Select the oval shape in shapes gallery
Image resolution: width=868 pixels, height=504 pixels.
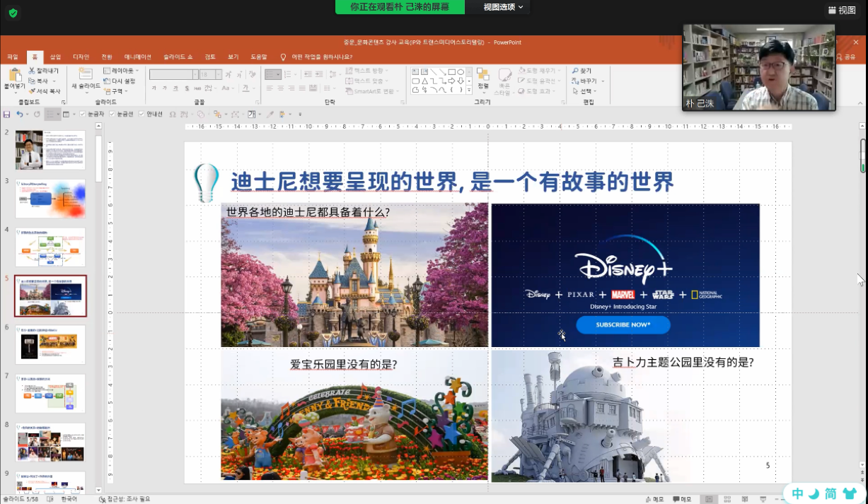(461, 71)
